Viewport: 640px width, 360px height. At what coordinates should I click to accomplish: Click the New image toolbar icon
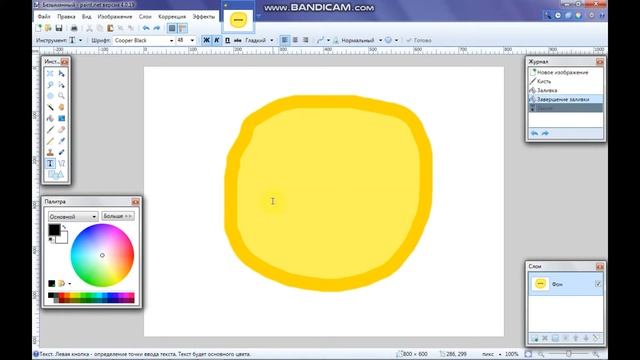(x=38, y=28)
